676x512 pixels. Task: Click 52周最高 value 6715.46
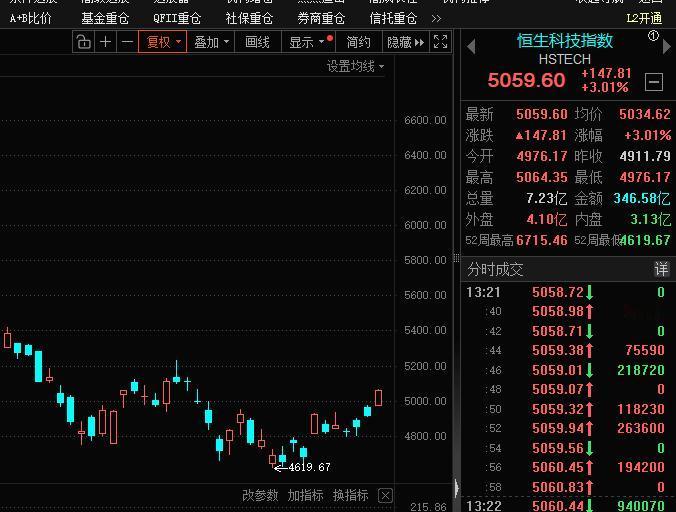pos(541,240)
